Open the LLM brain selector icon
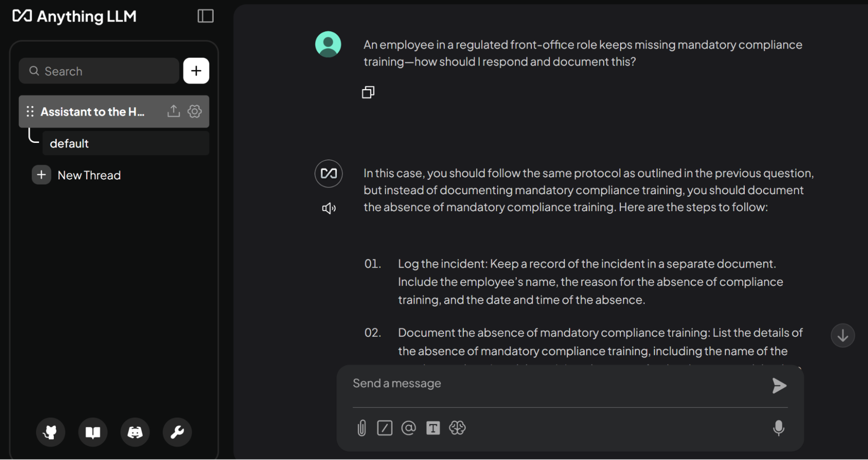 click(x=457, y=428)
